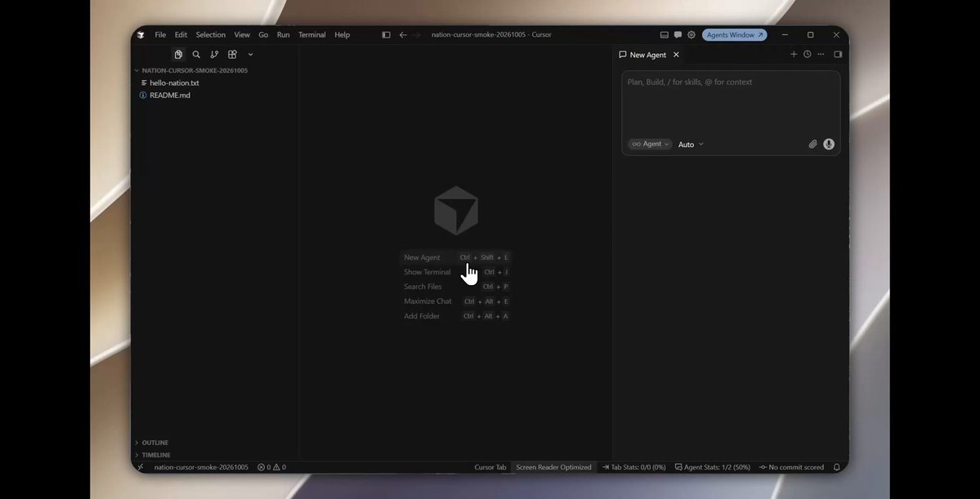Screen dimensions: 980x499
Task: Open the Agent mode dropdown
Action: tap(650, 145)
